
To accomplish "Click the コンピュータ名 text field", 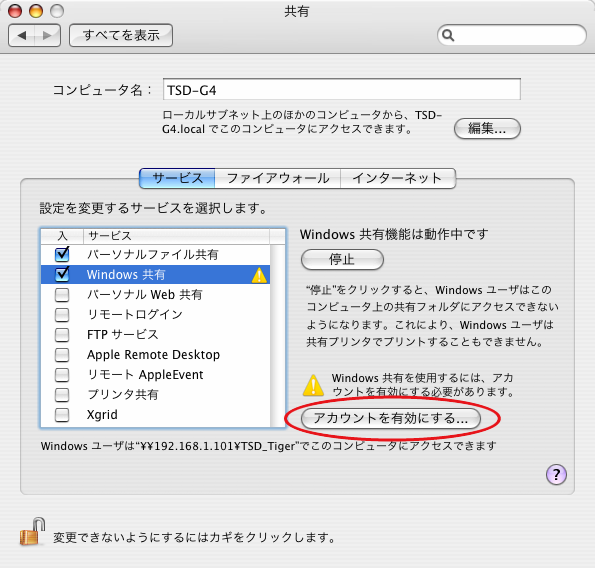I will pos(342,90).
